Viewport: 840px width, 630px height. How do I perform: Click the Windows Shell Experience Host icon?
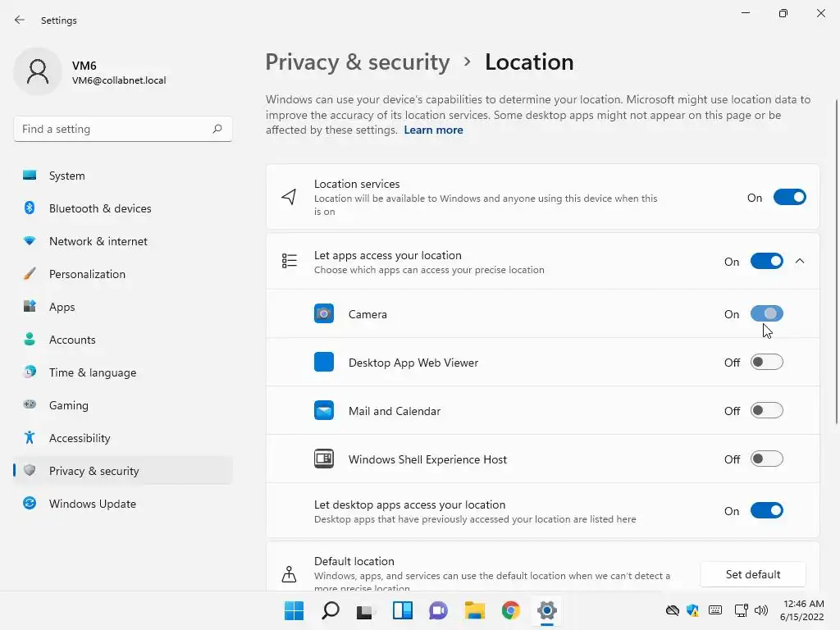(324, 459)
